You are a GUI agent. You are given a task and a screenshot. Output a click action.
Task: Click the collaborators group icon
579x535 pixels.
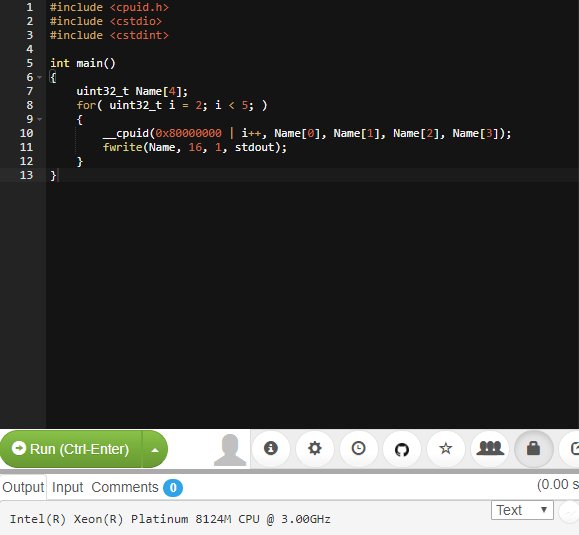490,449
